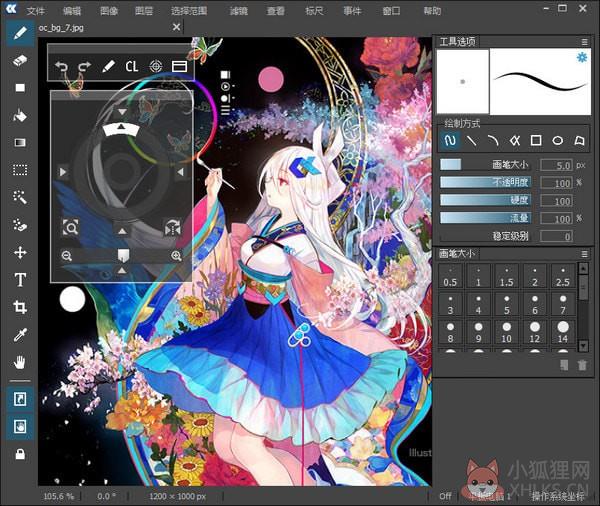Open the 窗口 menu
Screen dimensions: 600x506
click(x=391, y=11)
